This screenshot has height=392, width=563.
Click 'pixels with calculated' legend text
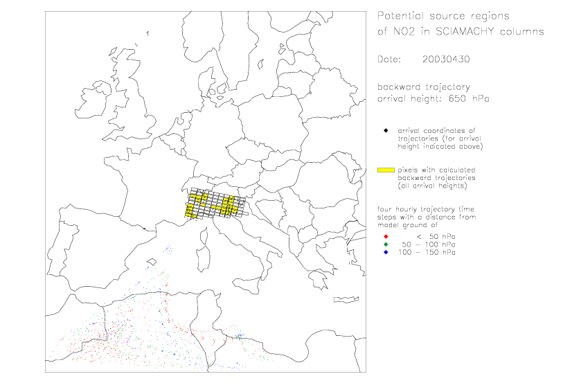tap(436, 170)
